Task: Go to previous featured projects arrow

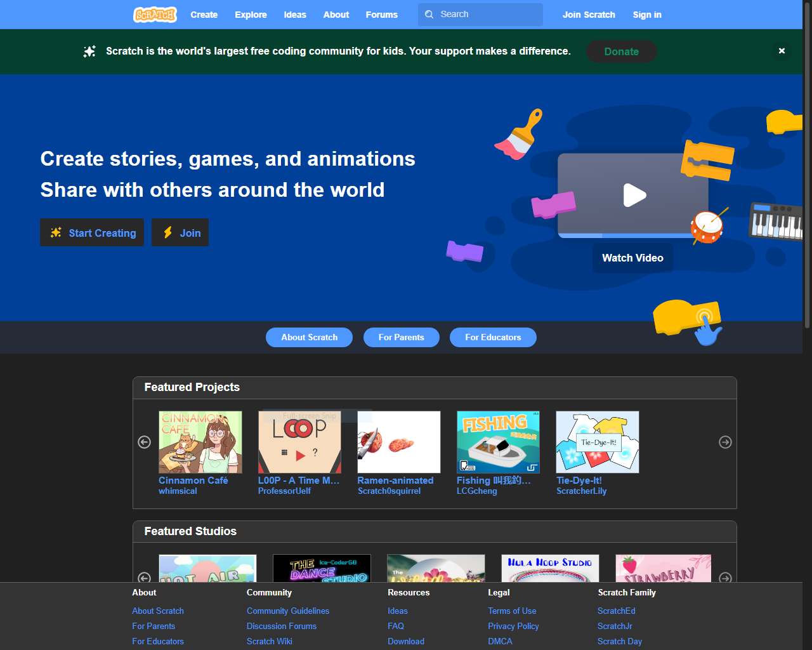Action: click(x=144, y=442)
